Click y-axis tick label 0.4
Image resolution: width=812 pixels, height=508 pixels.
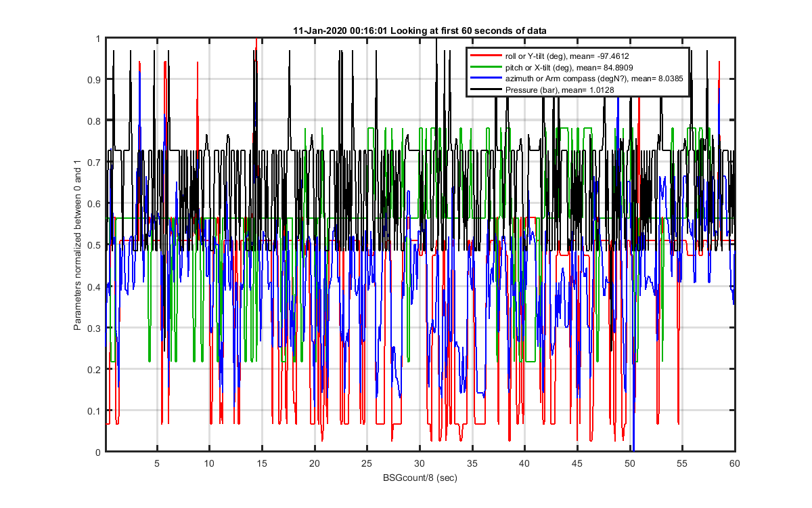[95, 287]
